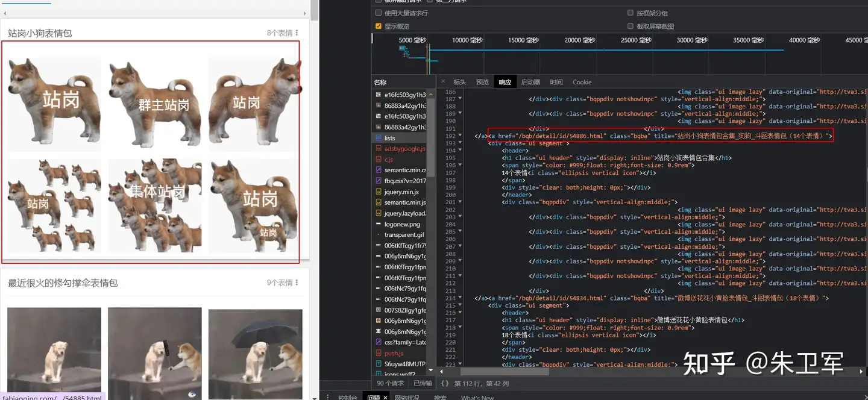Uncheck the 显示概览 checkbox
868x400 pixels.
click(379, 26)
